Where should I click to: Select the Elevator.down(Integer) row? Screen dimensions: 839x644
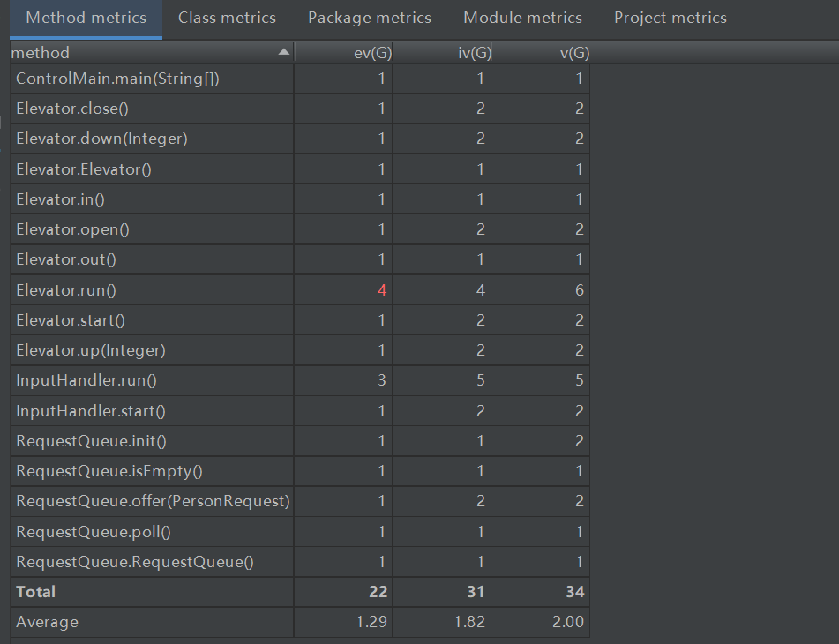pyautogui.click(x=101, y=139)
